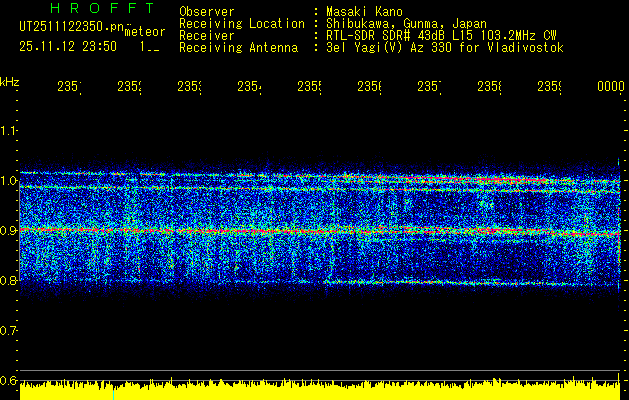Image resolution: width=629 pixels, height=400 pixels.
Task: Click the 0.6 kHz frequency axis label
Action: pyautogui.click(x=8, y=381)
